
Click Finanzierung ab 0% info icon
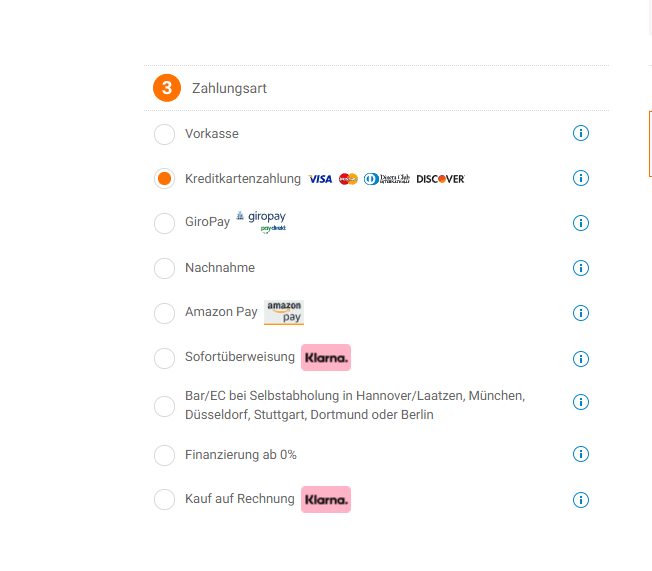pyautogui.click(x=581, y=454)
